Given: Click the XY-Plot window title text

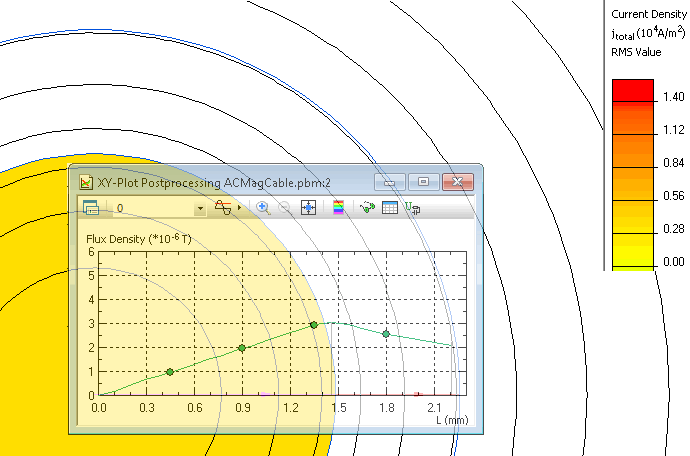Looking at the screenshot, I should (x=214, y=183).
